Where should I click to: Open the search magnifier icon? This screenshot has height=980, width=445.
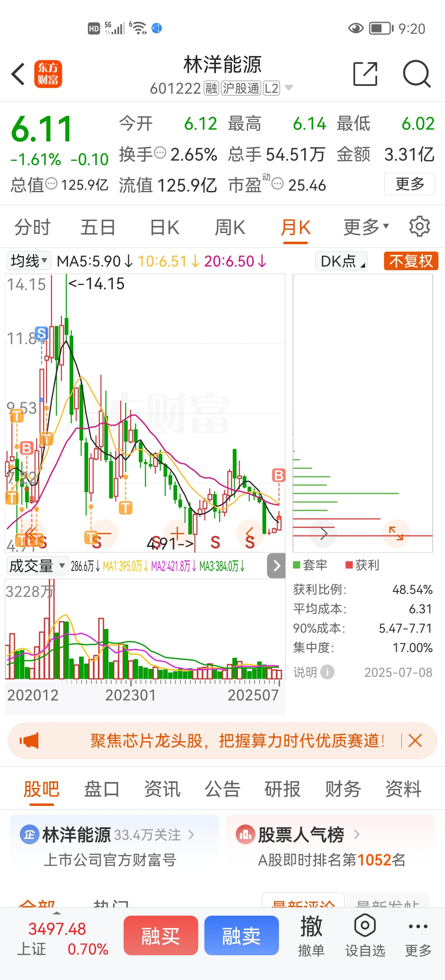[x=417, y=74]
